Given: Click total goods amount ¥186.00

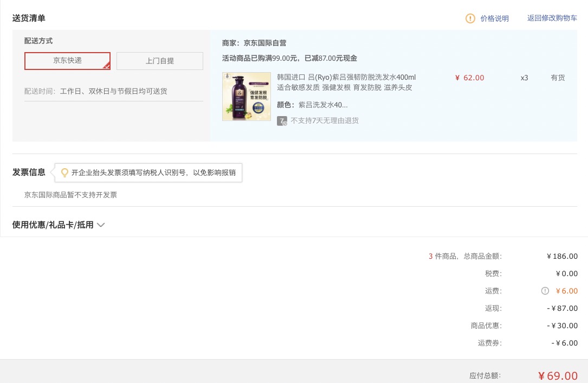Looking at the screenshot, I should click(x=562, y=257).
